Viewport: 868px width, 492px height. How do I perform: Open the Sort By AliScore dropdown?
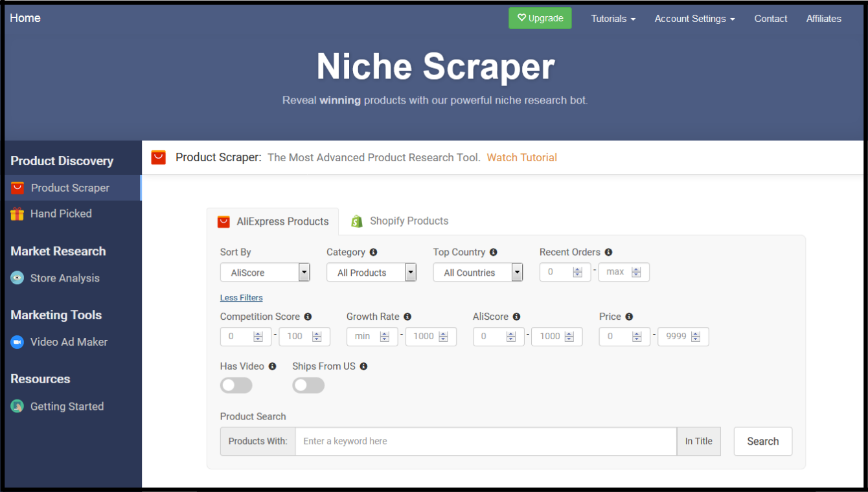[x=265, y=273]
